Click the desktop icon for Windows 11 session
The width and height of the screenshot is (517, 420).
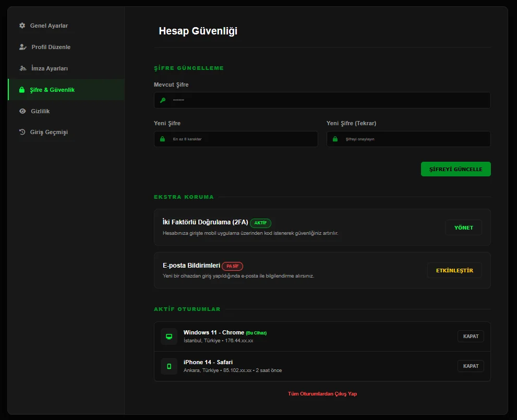(169, 337)
